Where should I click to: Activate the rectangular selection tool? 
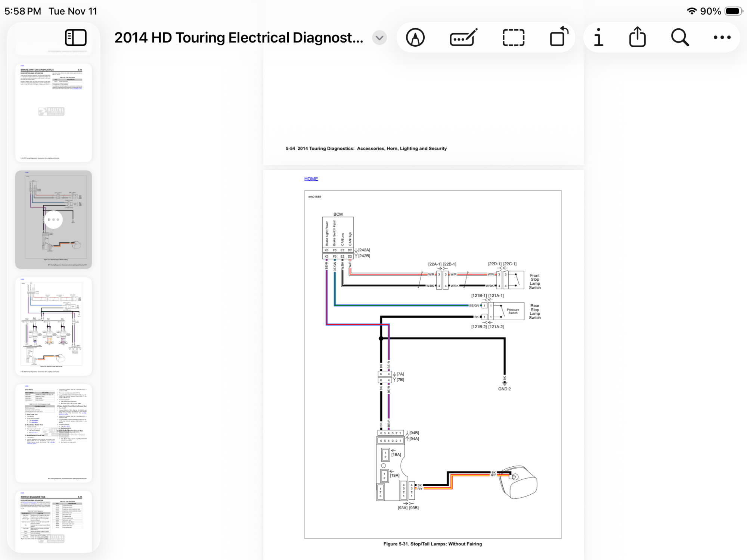coord(513,38)
